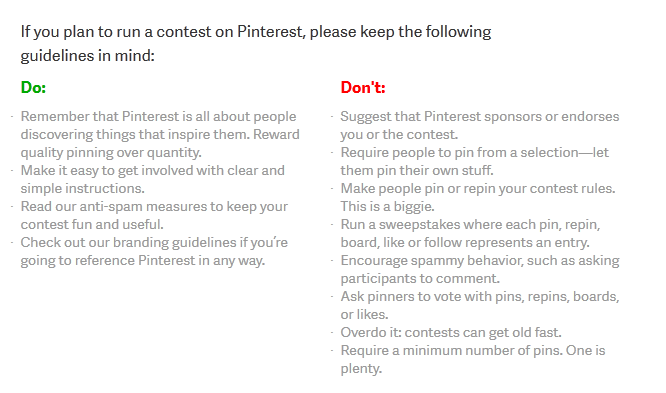Click the intro sentence about running a contest
This screenshot has height=393, width=666.
(256, 43)
